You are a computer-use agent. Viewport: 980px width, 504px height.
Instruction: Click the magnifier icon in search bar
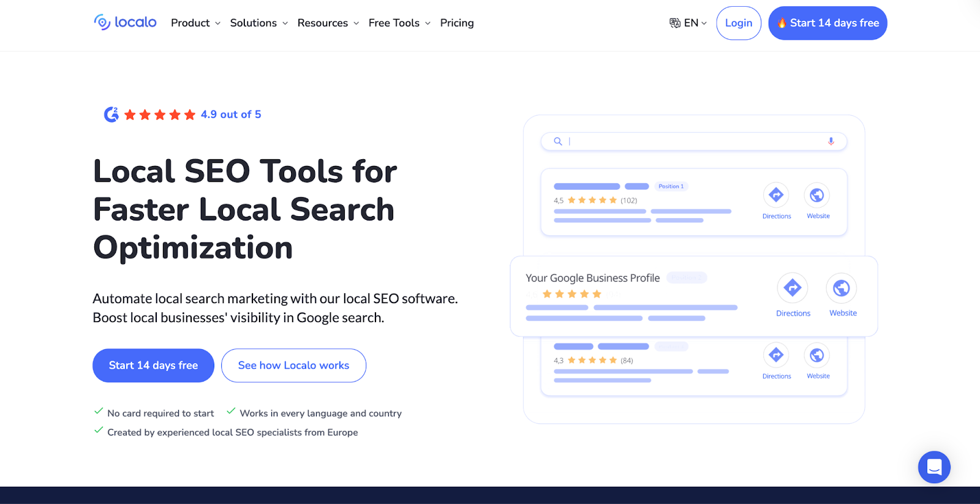click(x=558, y=141)
